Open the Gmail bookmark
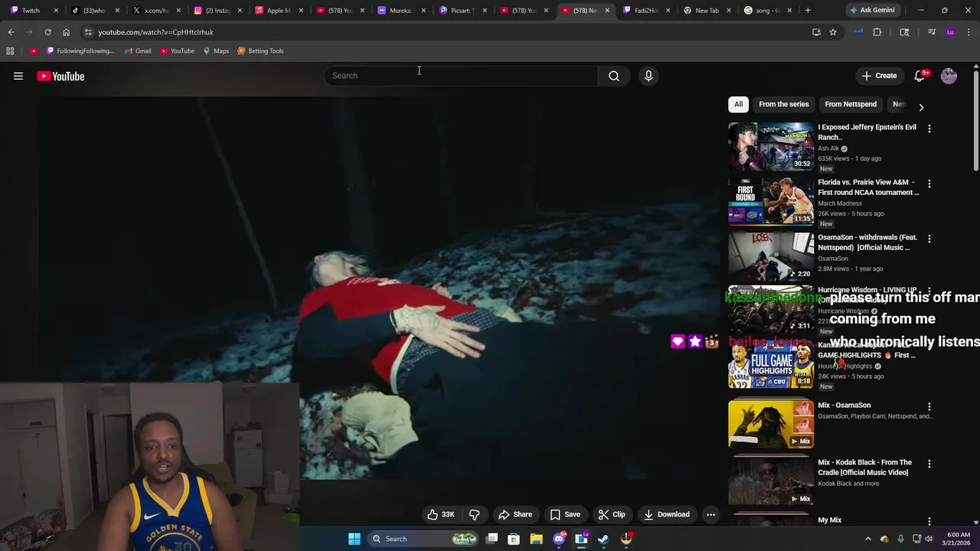This screenshot has height=551, width=980. 138,51
